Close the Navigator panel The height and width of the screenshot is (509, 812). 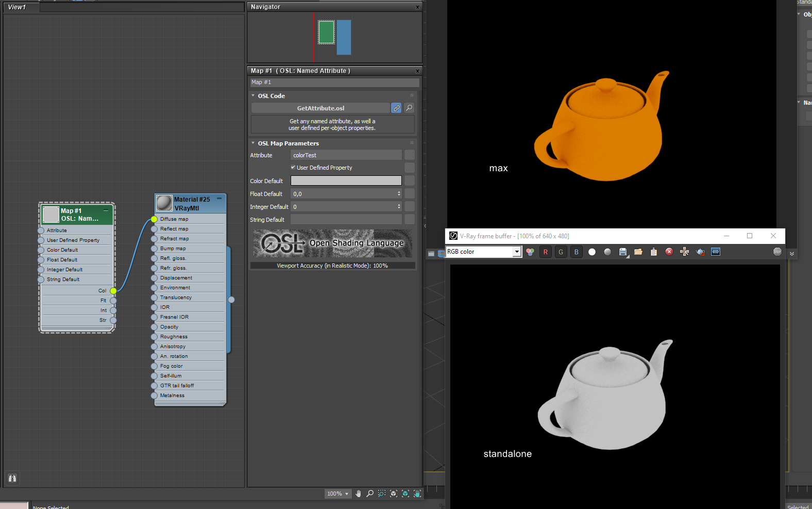(x=417, y=7)
